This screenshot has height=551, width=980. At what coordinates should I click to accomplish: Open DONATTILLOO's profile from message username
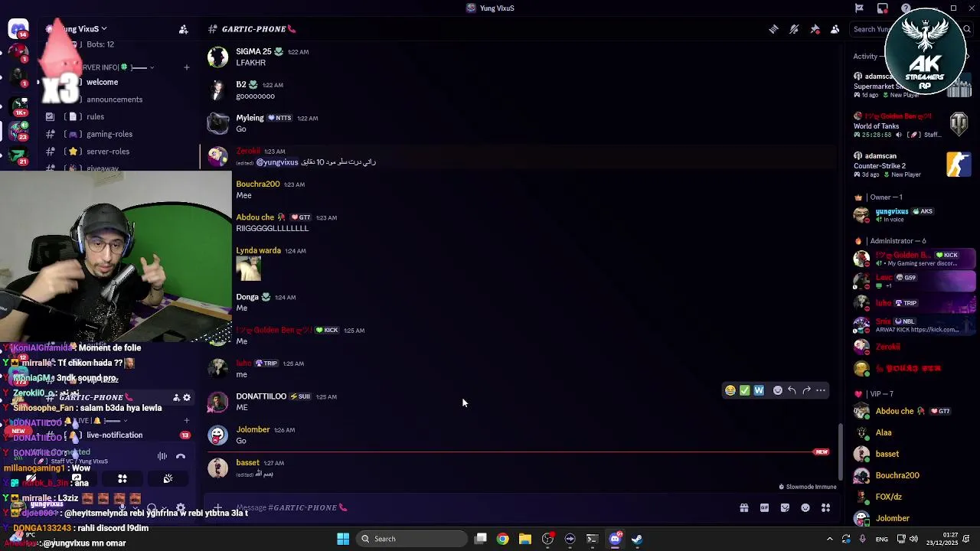(261, 396)
